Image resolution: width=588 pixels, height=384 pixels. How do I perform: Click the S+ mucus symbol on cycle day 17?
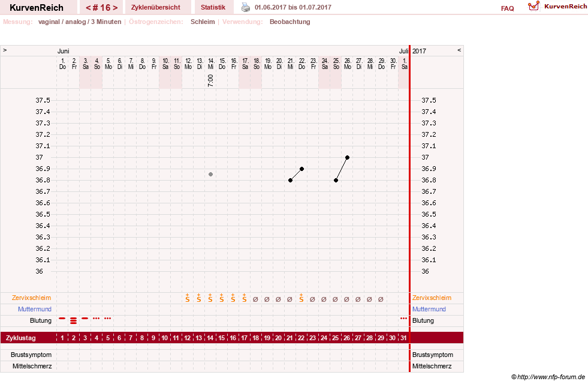tap(245, 298)
